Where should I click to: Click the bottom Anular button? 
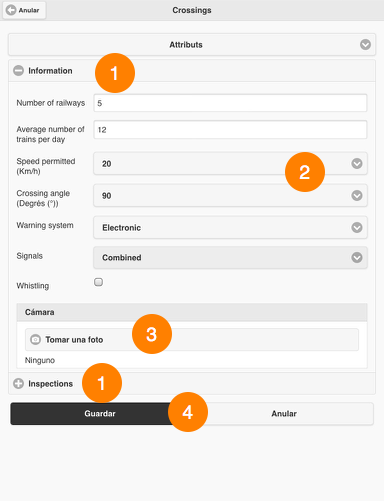(x=284, y=414)
